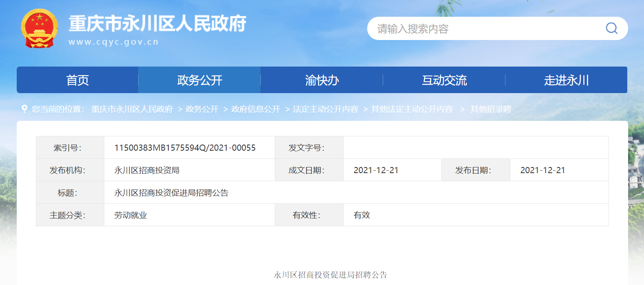Click the site title 重庆市永川区人民政府 in header

pyautogui.click(x=157, y=24)
